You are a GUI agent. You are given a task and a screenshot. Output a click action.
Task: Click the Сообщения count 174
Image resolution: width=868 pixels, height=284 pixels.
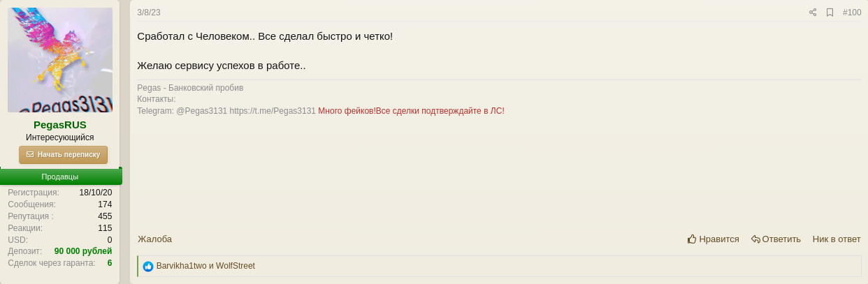click(x=105, y=204)
